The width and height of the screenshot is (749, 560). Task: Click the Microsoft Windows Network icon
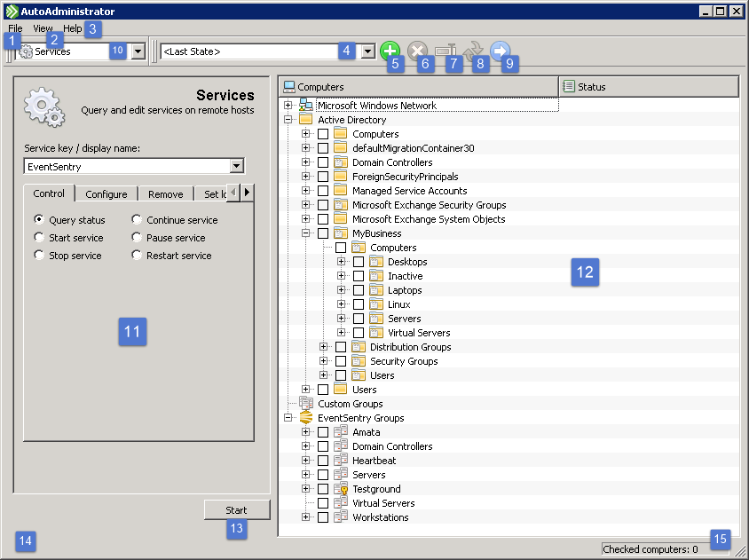click(x=305, y=105)
